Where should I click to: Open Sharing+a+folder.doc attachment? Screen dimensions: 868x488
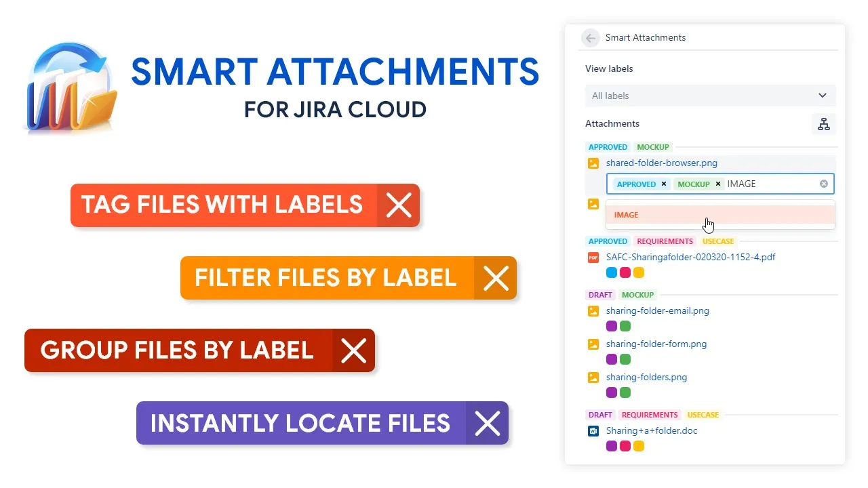click(x=652, y=431)
